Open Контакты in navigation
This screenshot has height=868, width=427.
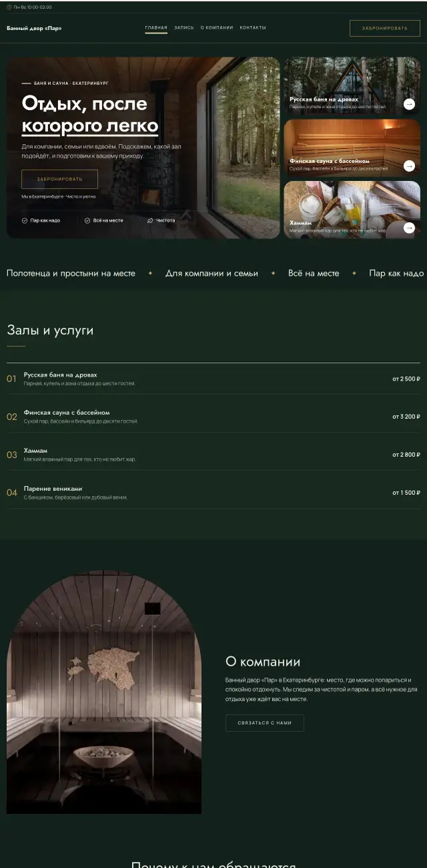[253, 28]
